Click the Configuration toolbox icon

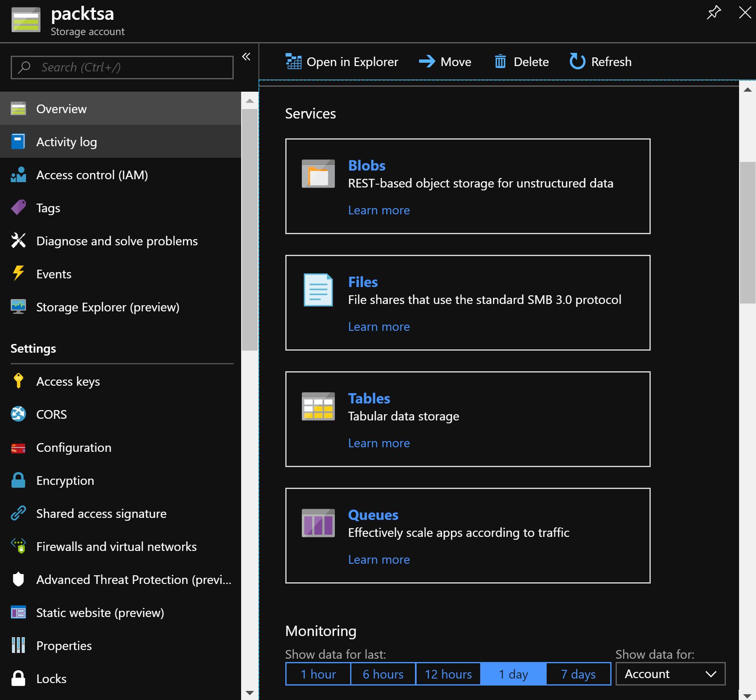point(18,447)
